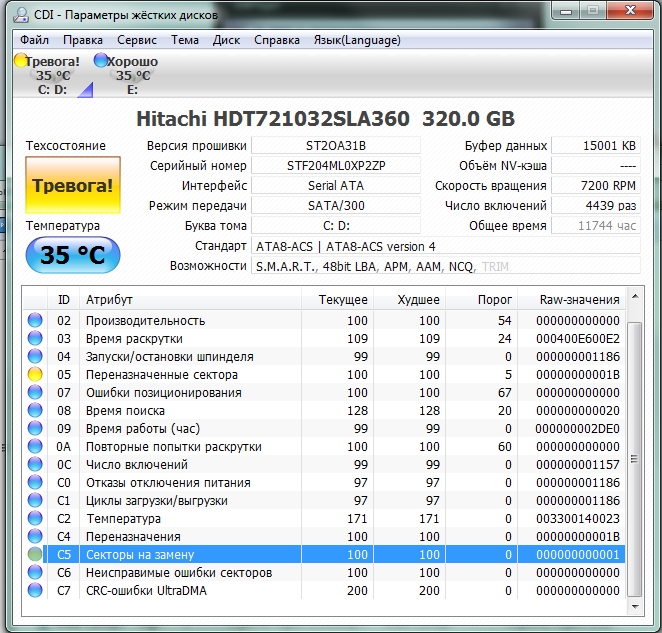
Task: Click status icon for C7 CRC-ошибки UltraDMA
Action: pos(35,590)
